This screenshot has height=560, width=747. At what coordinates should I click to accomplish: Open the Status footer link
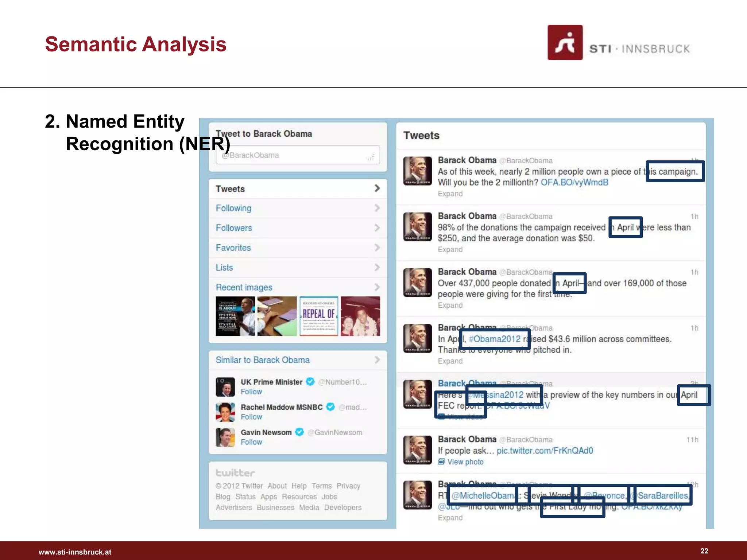tap(245, 497)
